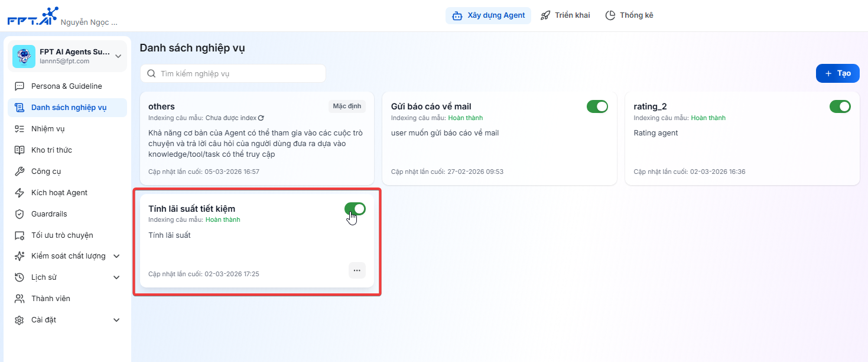Switch to the Triển khai tab
868x362 pixels.
[x=565, y=15]
